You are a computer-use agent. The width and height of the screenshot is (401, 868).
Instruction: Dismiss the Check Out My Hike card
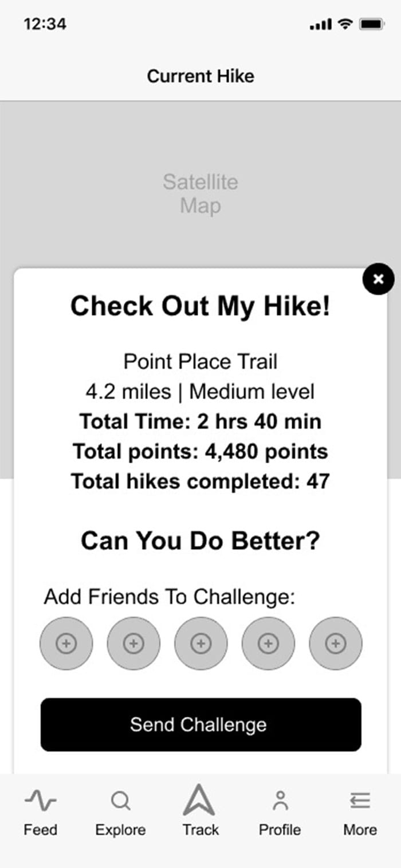[378, 279]
